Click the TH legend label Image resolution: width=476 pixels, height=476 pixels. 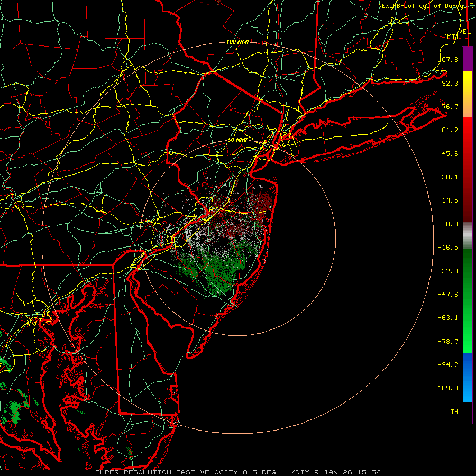click(x=454, y=412)
